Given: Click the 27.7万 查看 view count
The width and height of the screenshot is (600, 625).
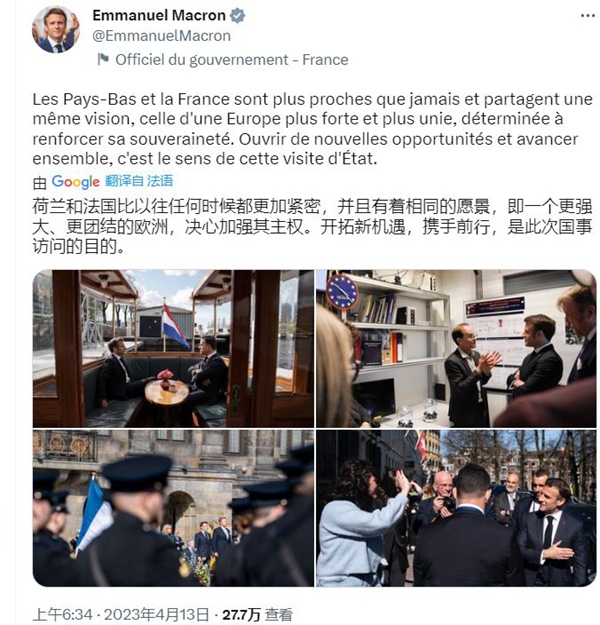Looking at the screenshot, I should 257,614.
